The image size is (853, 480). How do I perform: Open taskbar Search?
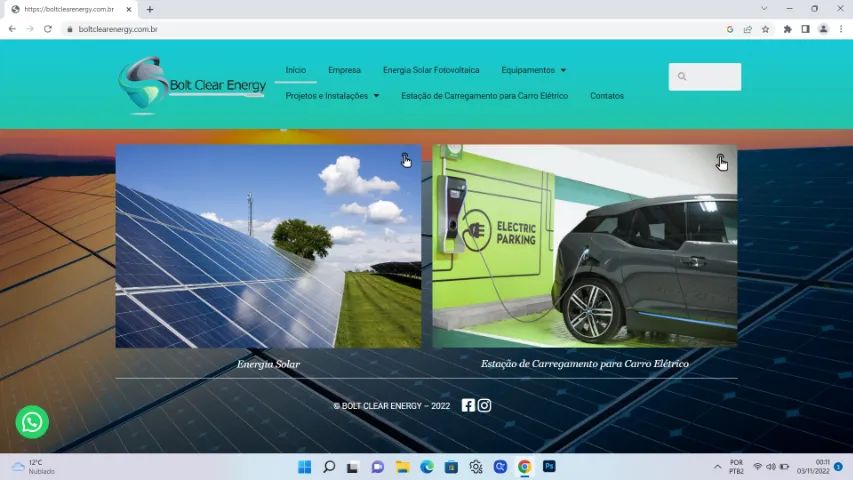coord(329,467)
